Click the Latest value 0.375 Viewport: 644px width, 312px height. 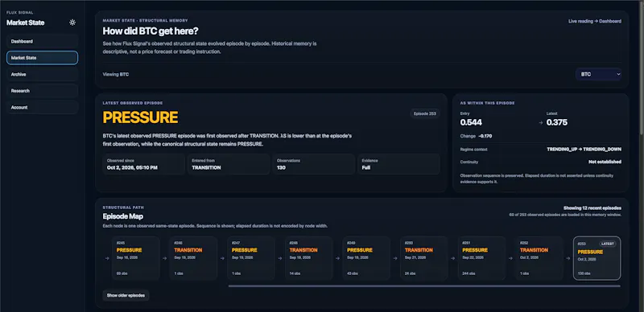pos(557,122)
